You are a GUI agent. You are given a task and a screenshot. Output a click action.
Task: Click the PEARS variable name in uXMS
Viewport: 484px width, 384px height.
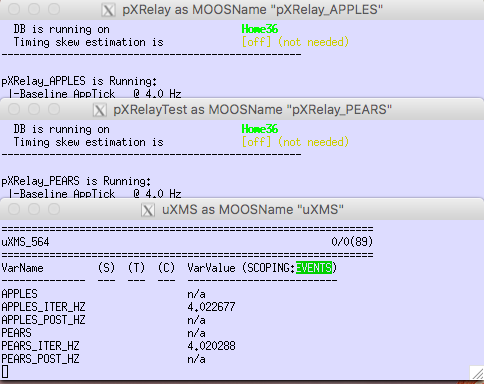pos(16,333)
